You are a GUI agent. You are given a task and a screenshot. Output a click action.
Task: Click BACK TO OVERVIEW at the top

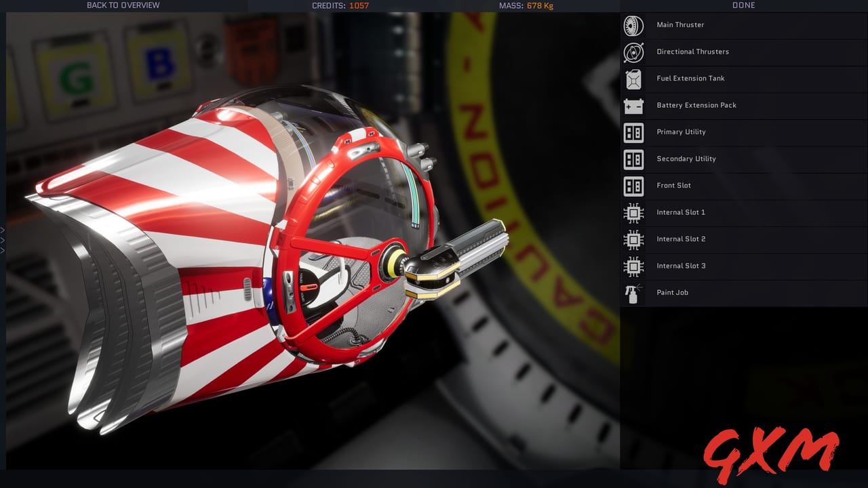pyautogui.click(x=123, y=5)
